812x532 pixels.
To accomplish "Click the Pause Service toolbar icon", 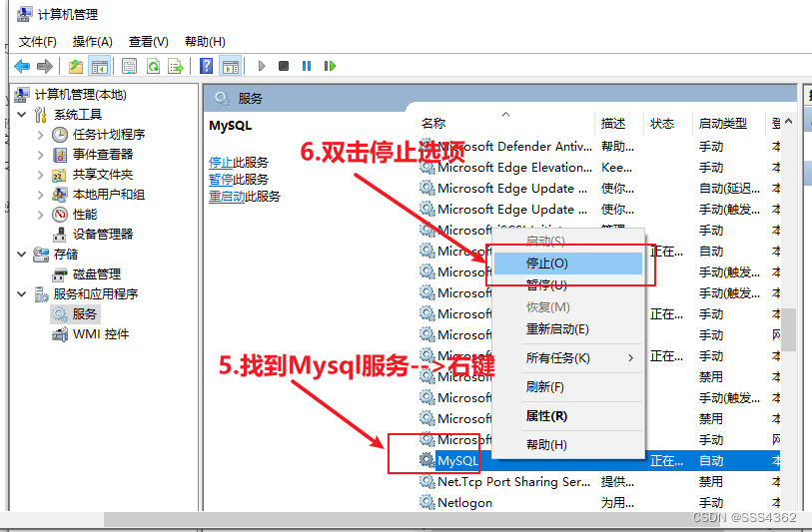I will pos(306,66).
